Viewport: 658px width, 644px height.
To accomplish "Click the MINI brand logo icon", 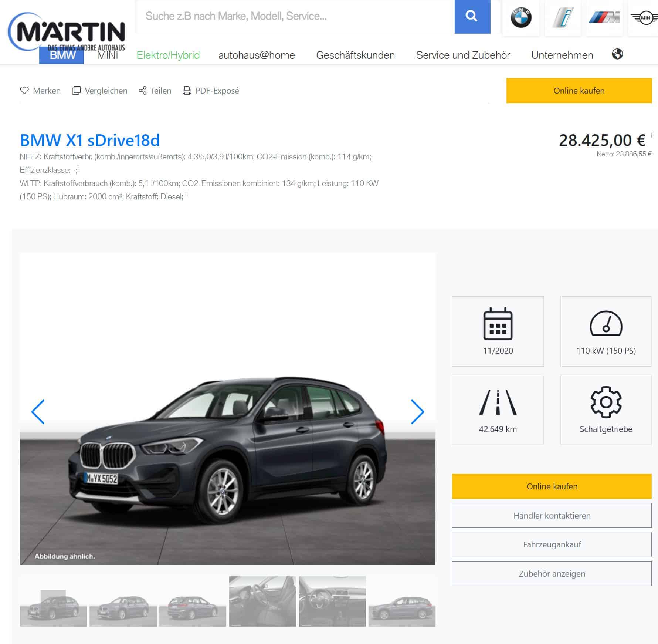I will tap(644, 18).
